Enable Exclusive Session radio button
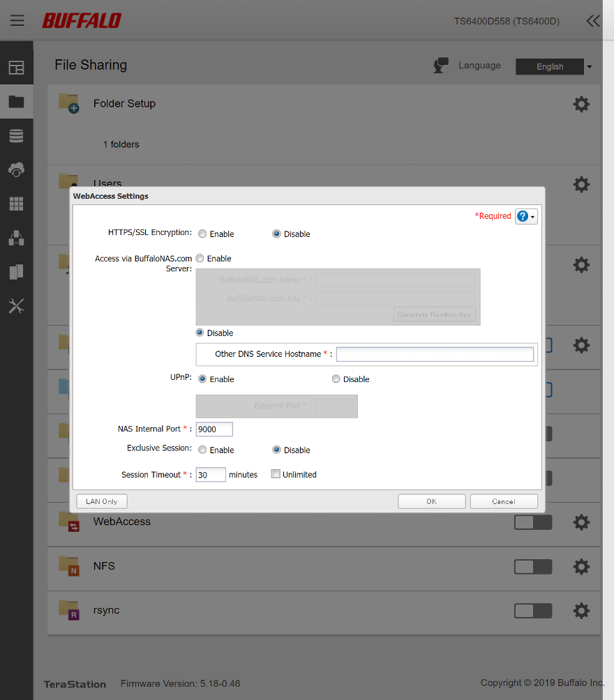614x700 pixels. pos(202,450)
